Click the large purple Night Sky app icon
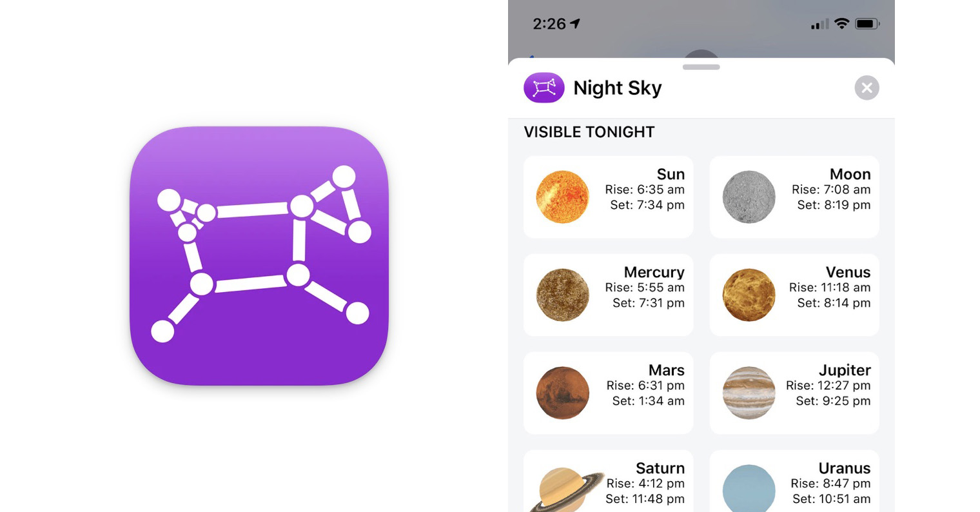Screen dimensions: 980x512 259,256
